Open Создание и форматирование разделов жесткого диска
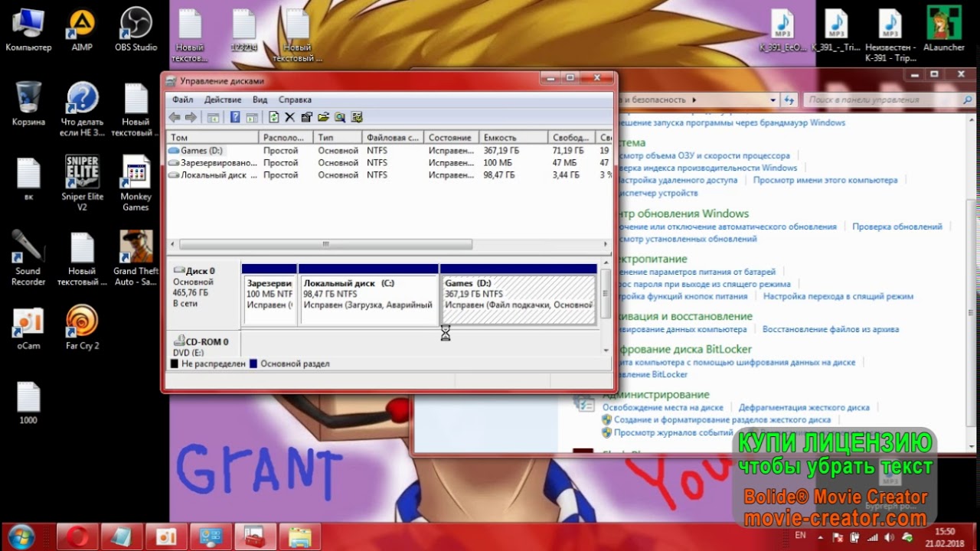The width and height of the screenshot is (980, 551). pos(722,420)
